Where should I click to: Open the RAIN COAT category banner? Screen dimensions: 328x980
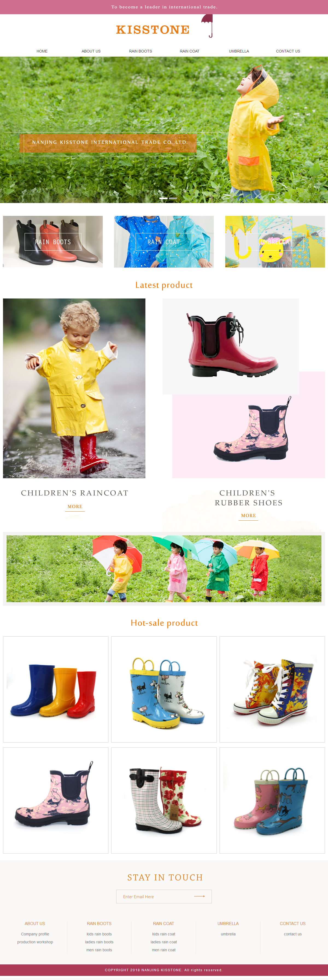click(x=164, y=242)
